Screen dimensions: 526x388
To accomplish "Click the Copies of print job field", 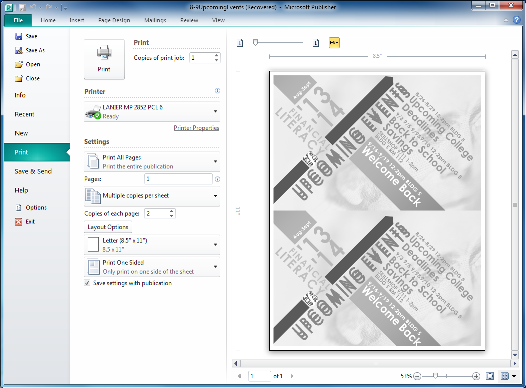I will tap(201, 58).
